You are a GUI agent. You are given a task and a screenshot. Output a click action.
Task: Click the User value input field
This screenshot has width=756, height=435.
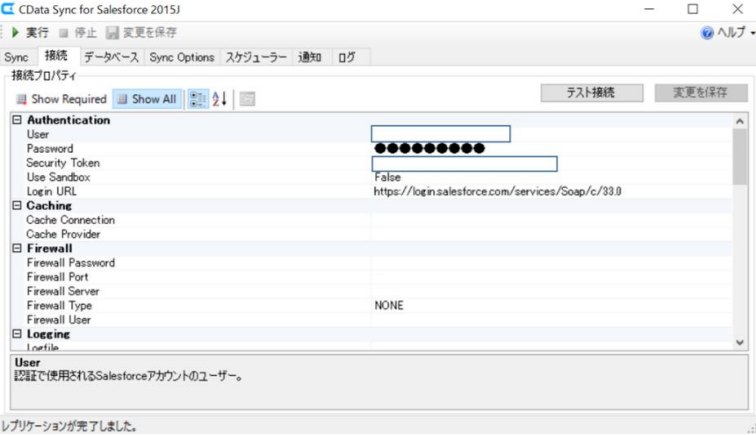[x=441, y=134]
